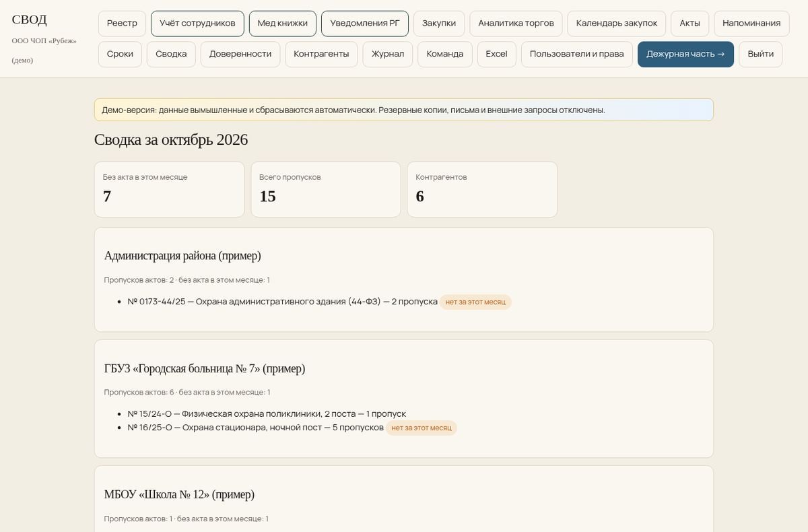Open Мед книжки page
The height and width of the screenshot is (532, 808).
pyautogui.click(x=283, y=23)
